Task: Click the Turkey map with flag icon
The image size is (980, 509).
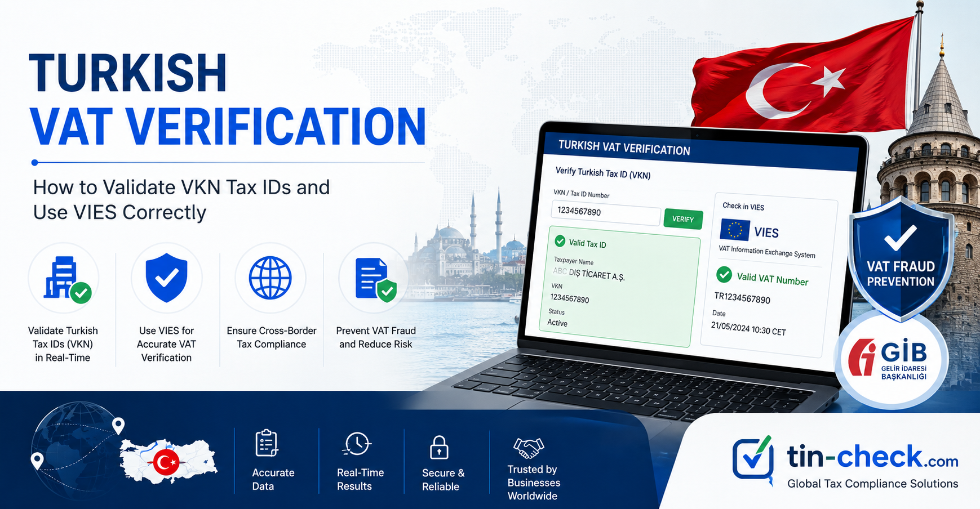Action: pos(168,462)
